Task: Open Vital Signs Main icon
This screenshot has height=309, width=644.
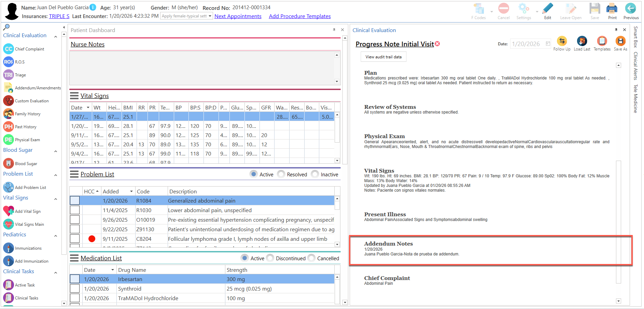Action: pos(9,224)
